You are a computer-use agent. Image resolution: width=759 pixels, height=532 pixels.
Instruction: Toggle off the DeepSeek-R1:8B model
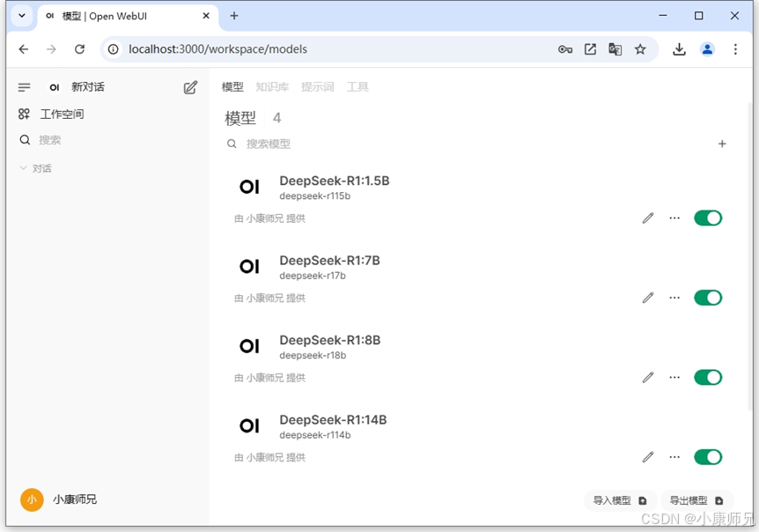click(x=708, y=377)
